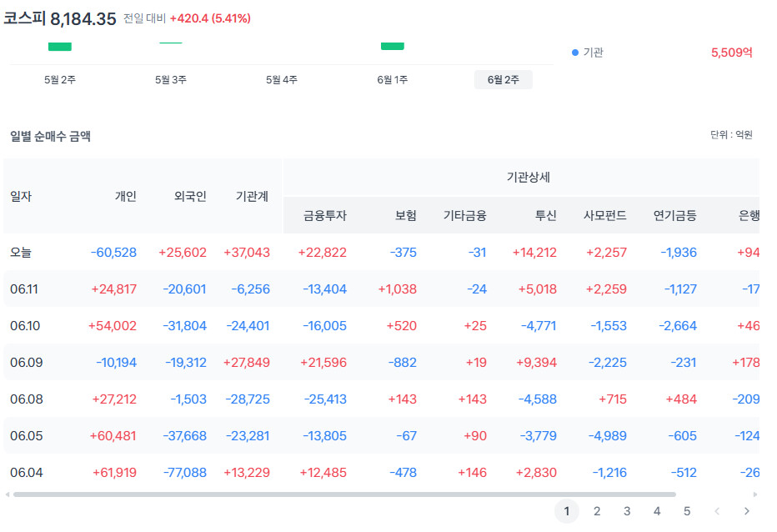Select the 오늘 row label

pos(21,253)
